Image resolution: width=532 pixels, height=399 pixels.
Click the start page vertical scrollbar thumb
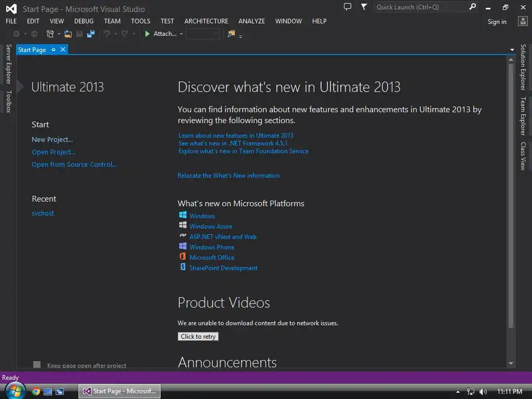point(511,196)
